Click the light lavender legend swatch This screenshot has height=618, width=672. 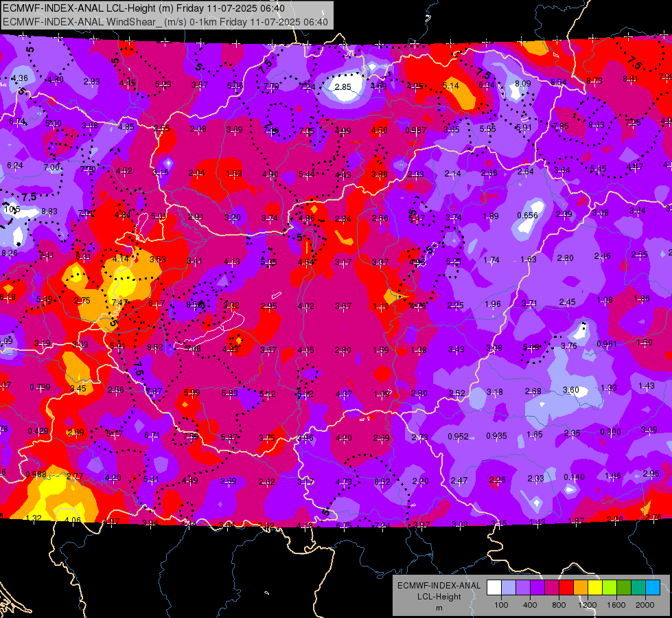click(509, 587)
